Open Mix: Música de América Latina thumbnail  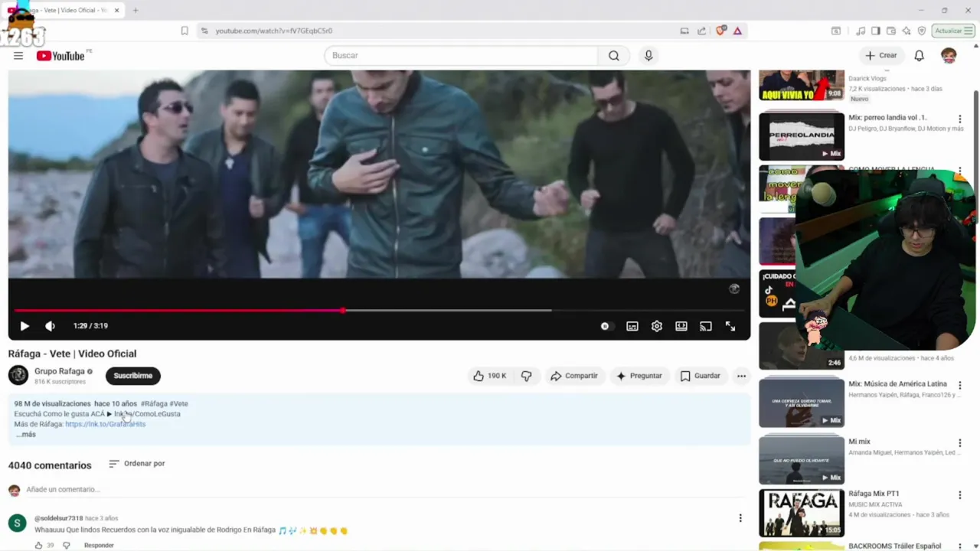[802, 403]
